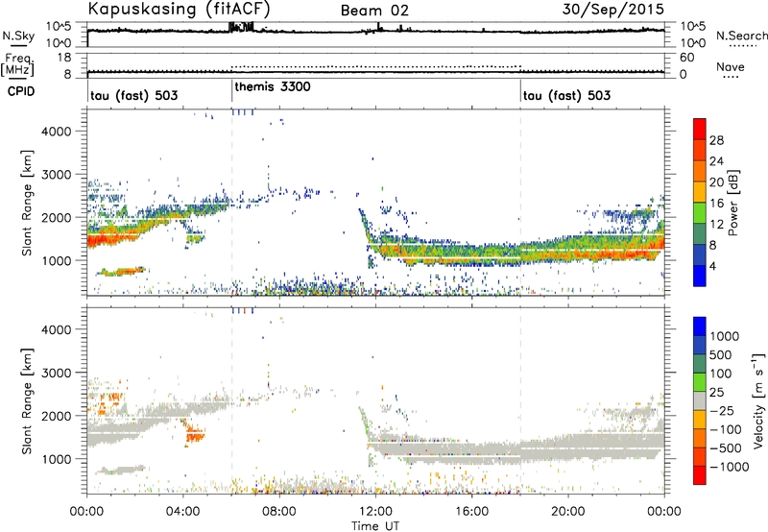768x532 pixels.
Task: Click the '60' Nave axis value
Action: (x=686, y=58)
